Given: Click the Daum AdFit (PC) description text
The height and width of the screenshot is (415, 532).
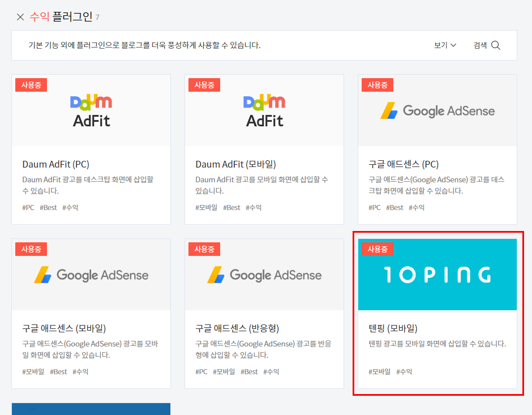Looking at the screenshot, I should tap(88, 185).
